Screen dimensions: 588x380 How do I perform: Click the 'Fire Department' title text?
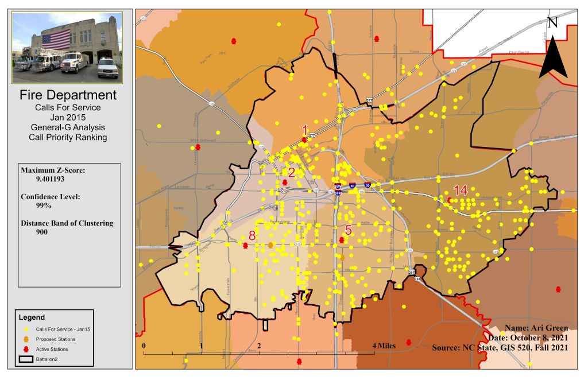(x=67, y=95)
